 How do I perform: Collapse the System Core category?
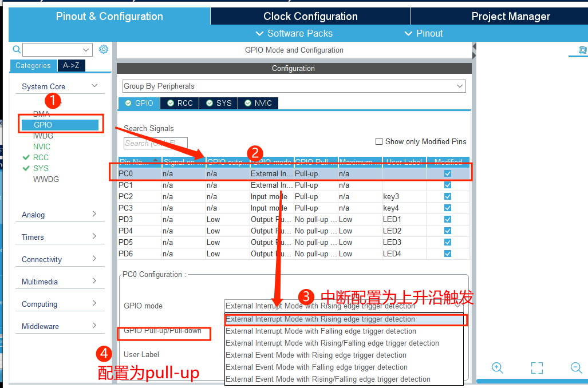tap(60, 86)
